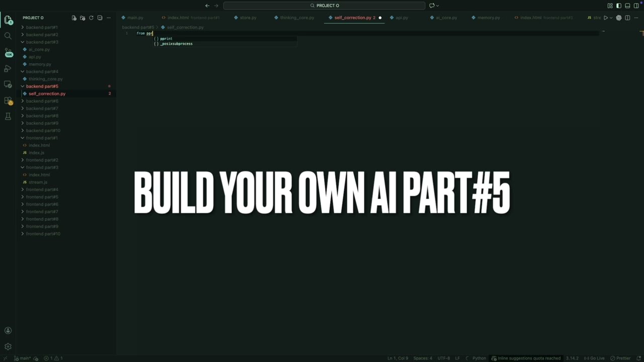Image resolution: width=644 pixels, height=362 pixels.
Task: Switch to the api.py tab
Action: [401, 18]
